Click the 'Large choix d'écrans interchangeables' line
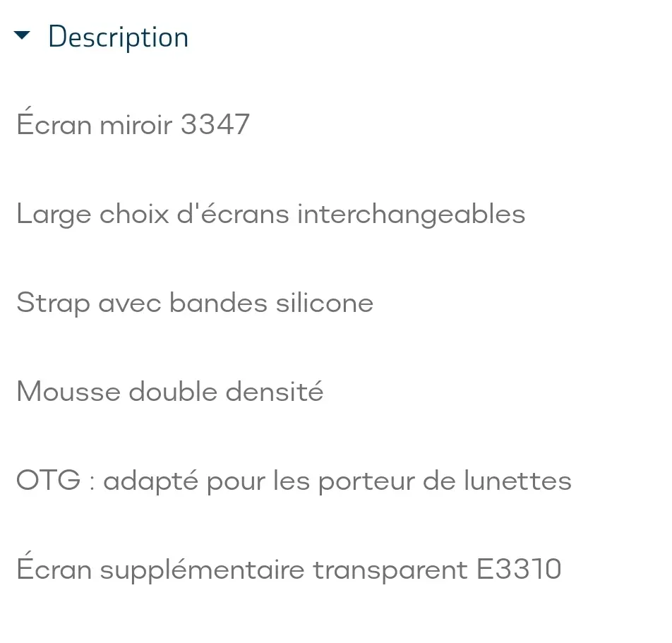 271,214
